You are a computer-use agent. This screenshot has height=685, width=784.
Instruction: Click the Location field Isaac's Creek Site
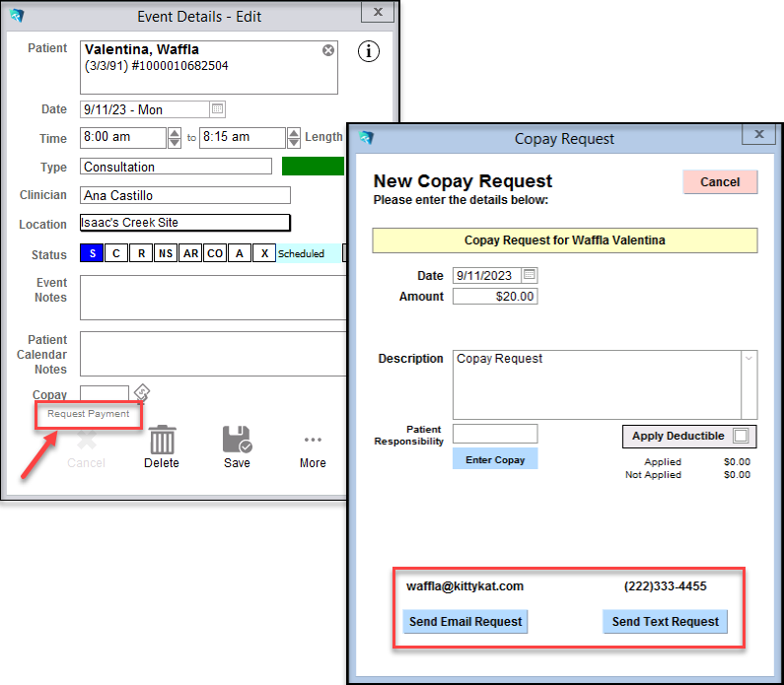(x=185, y=223)
